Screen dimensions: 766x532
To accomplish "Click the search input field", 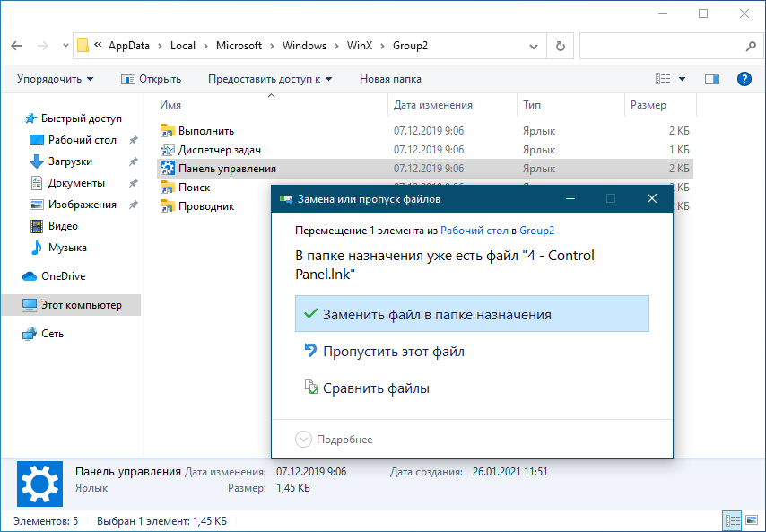I will (662, 46).
